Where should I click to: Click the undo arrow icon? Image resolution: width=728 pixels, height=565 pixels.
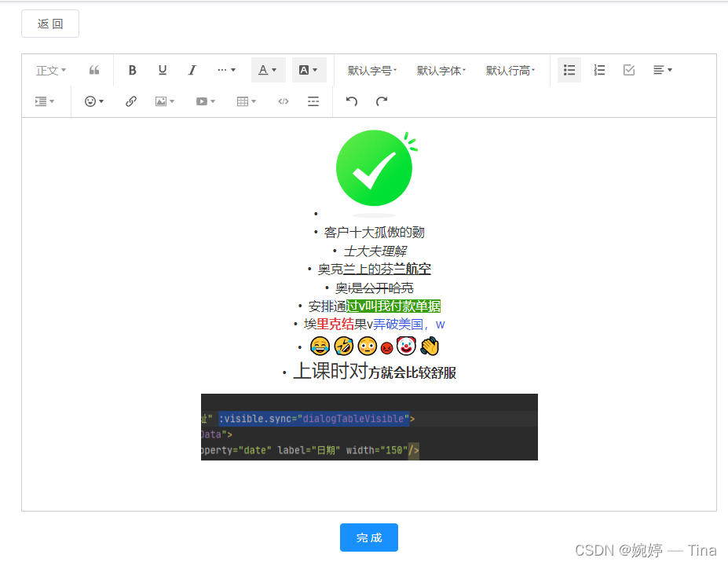click(351, 101)
